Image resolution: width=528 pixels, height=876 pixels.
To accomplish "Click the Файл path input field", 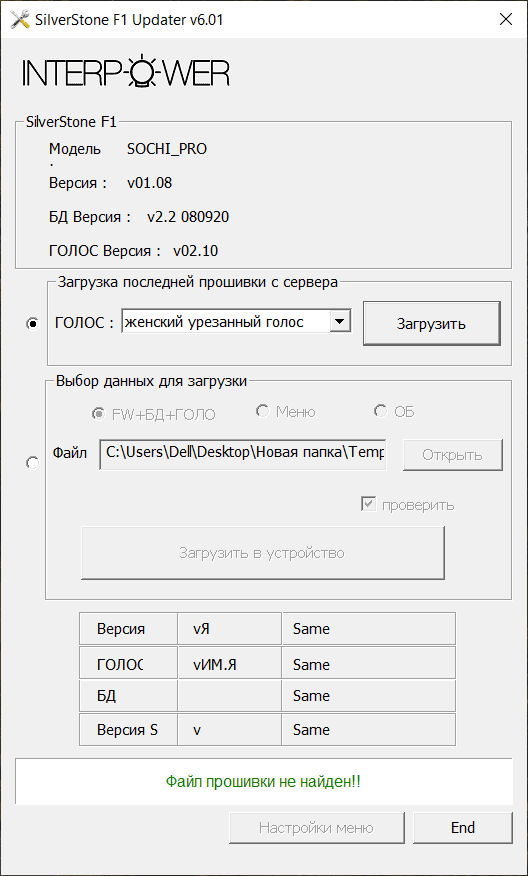I will click(x=242, y=454).
